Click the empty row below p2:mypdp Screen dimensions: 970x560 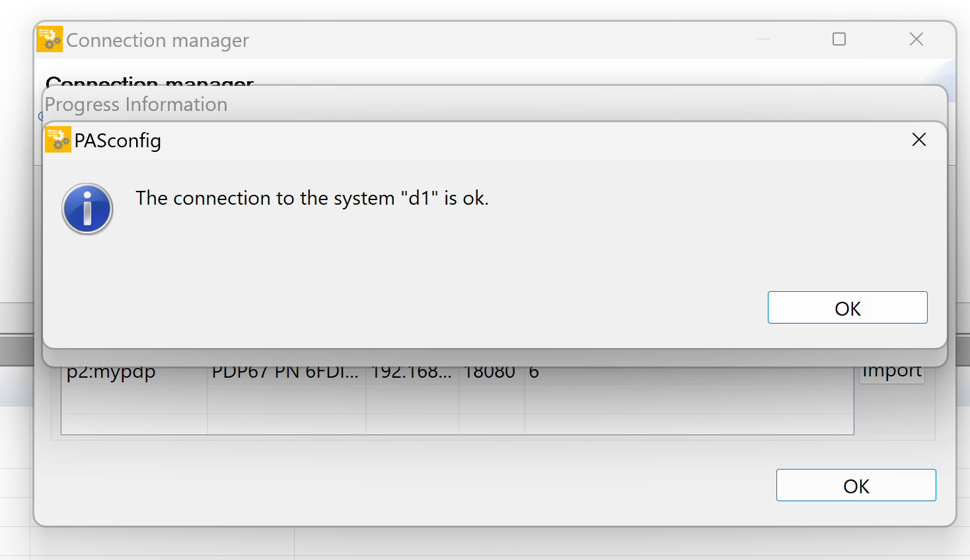click(457, 398)
